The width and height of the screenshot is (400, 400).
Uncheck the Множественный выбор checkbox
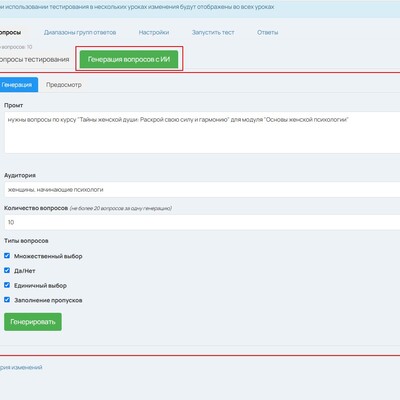[7, 256]
